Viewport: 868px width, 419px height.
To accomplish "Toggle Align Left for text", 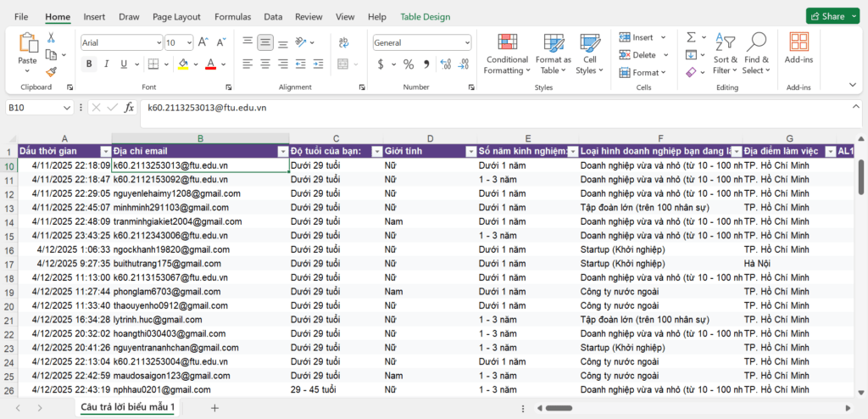I will point(248,64).
